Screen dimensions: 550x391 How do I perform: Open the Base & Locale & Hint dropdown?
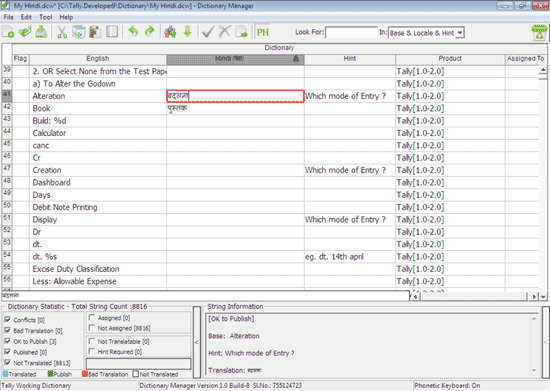click(x=460, y=33)
